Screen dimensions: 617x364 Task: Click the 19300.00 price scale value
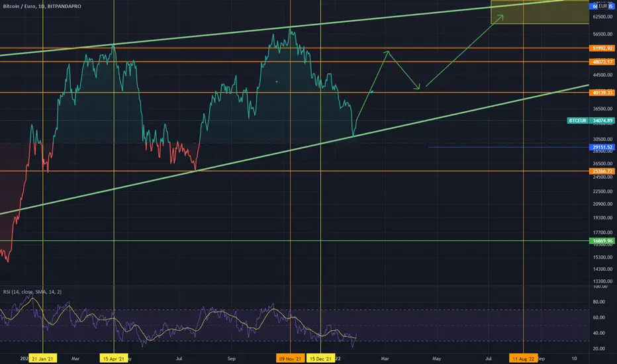[x=602, y=217]
